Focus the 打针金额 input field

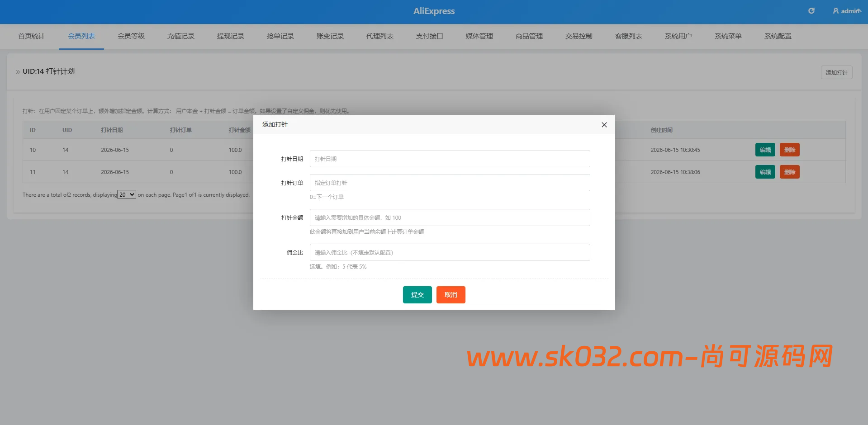[450, 217]
